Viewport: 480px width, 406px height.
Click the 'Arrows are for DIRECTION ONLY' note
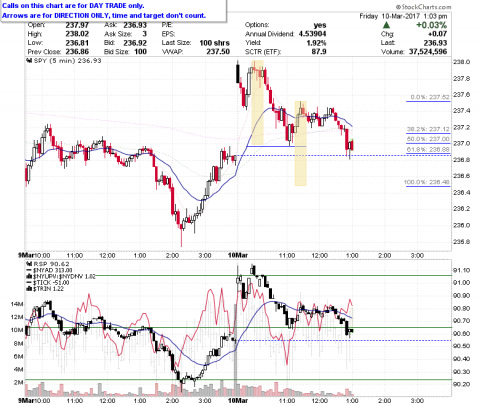tap(104, 15)
